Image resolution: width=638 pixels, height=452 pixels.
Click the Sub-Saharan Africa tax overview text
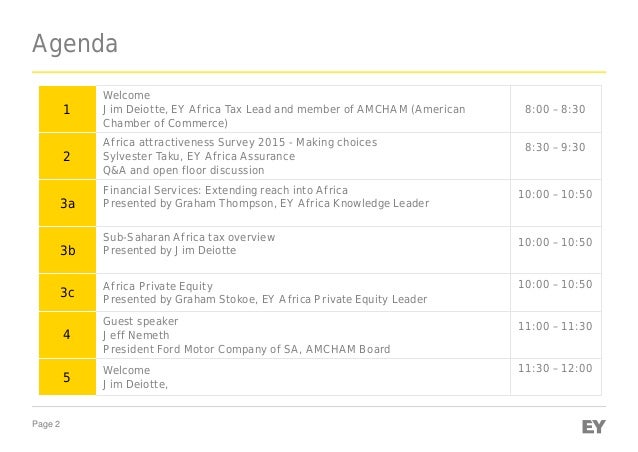click(x=189, y=237)
